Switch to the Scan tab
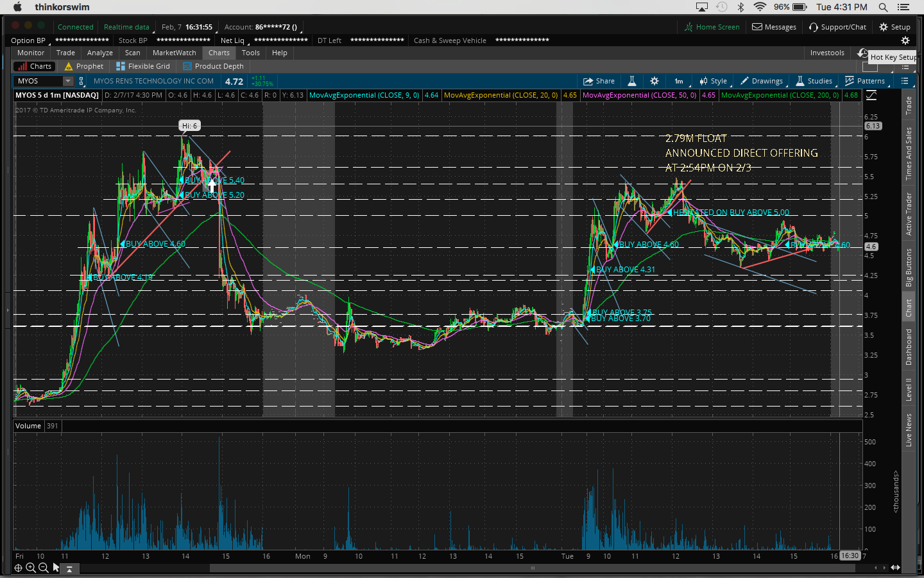This screenshot has width=924, height=578. [133, 53]
